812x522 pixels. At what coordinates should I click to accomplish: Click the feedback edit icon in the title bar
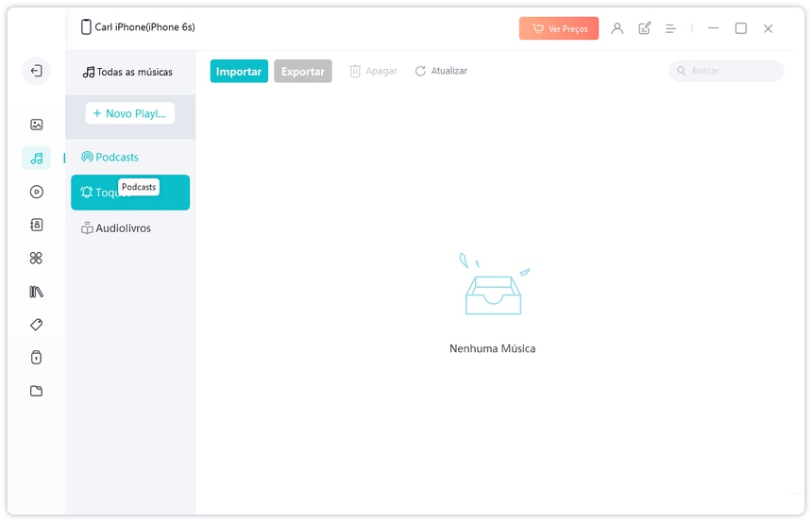coord(645,28)
